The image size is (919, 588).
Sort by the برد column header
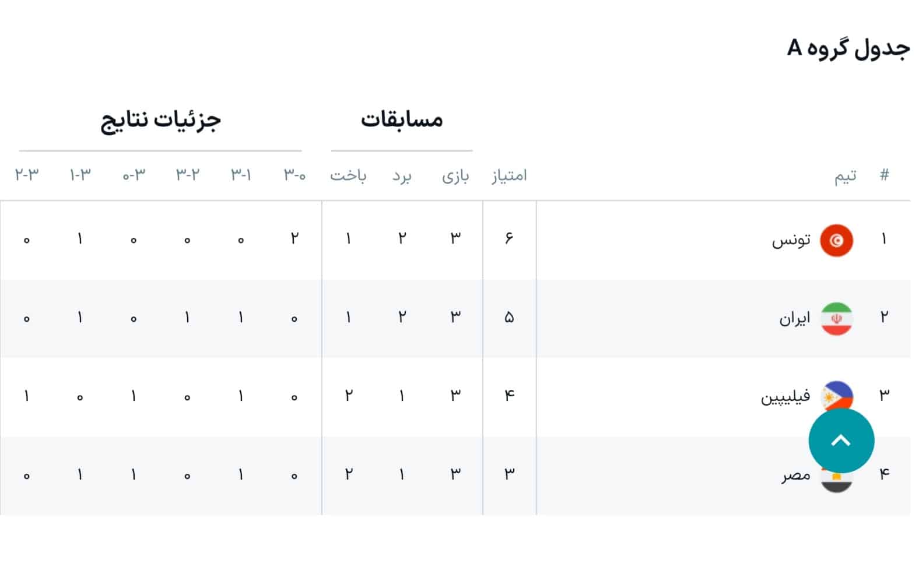(x=402, y=177)
